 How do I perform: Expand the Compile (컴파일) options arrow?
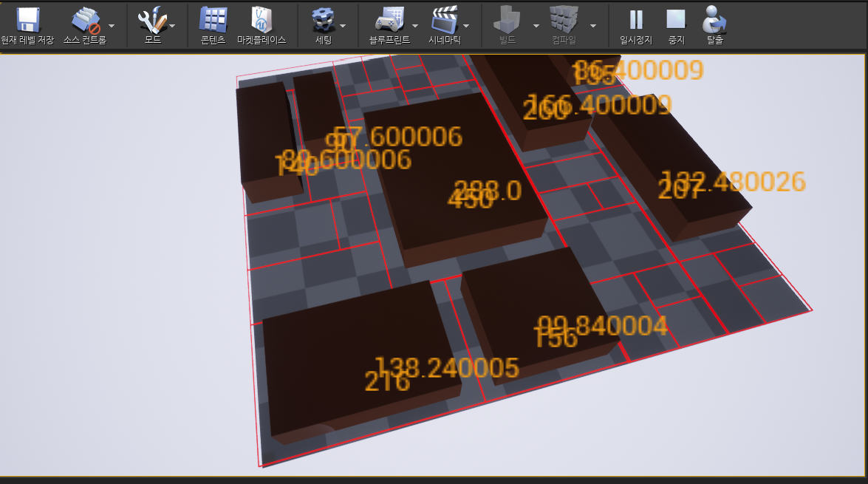[593, 26]
